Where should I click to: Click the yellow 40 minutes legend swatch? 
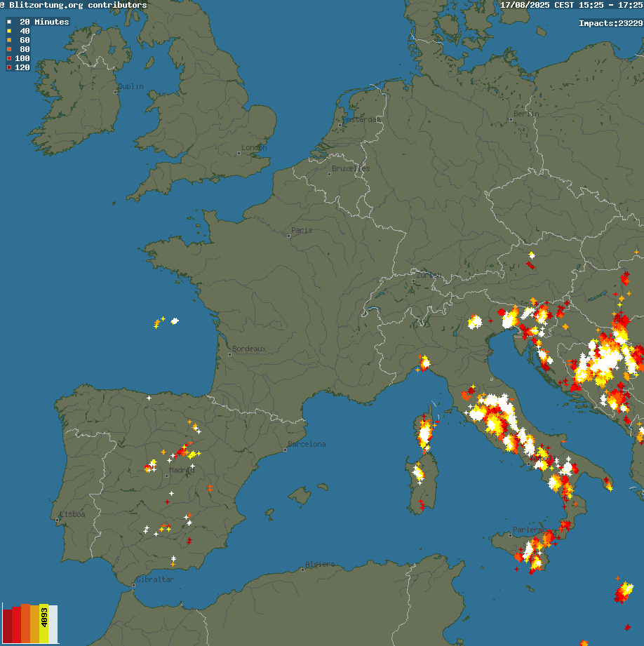[9, 31]
